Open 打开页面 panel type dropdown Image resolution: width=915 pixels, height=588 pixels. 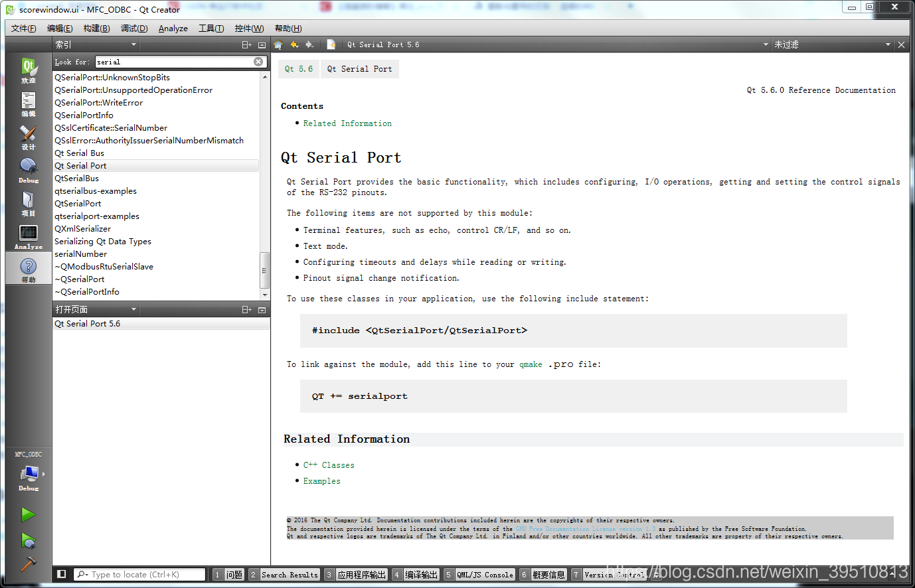(x=96, y=309)
